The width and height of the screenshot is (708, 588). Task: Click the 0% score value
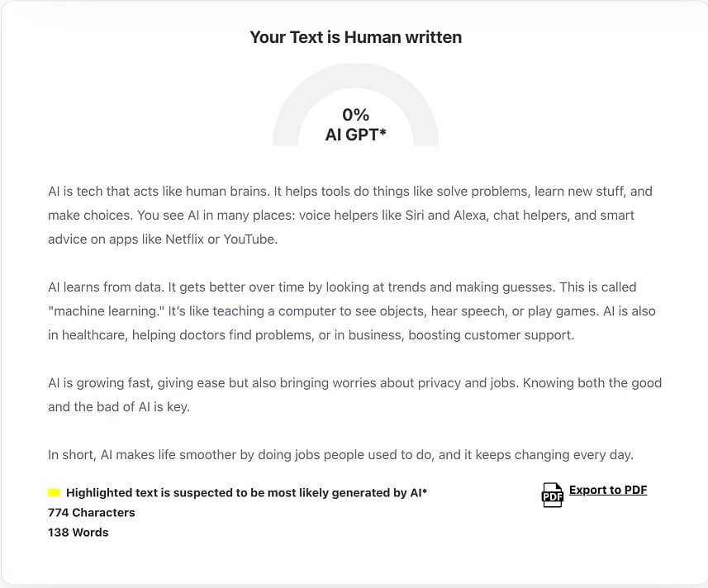[x=355, y=115]
